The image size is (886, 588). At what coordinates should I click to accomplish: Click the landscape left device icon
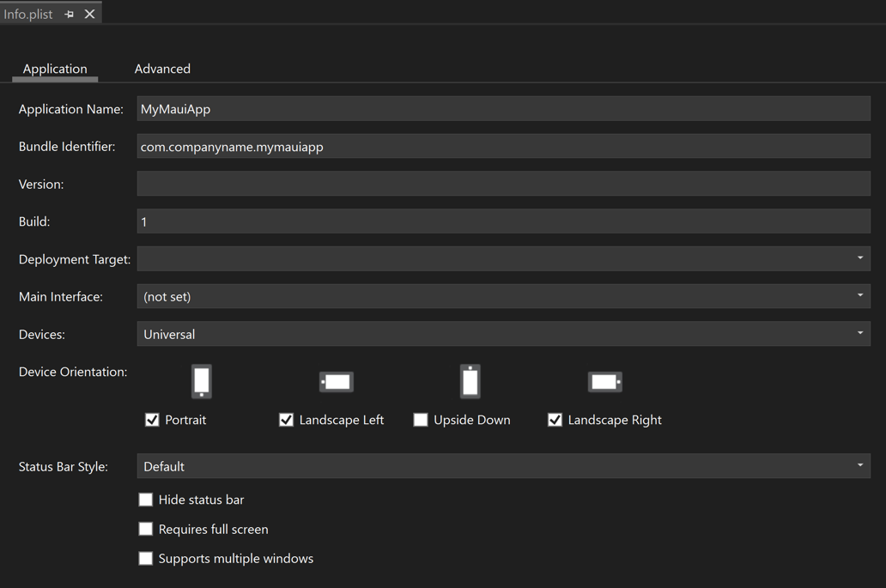pos(336,381)
